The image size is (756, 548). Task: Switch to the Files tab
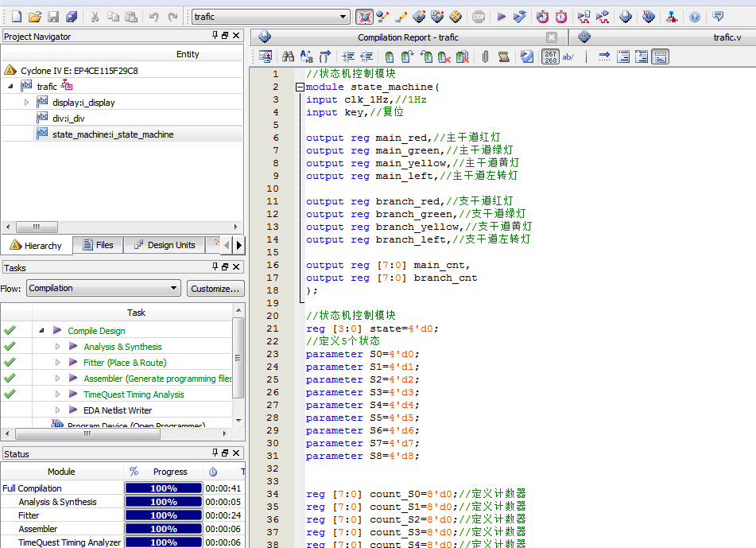[x=98, y=245]
